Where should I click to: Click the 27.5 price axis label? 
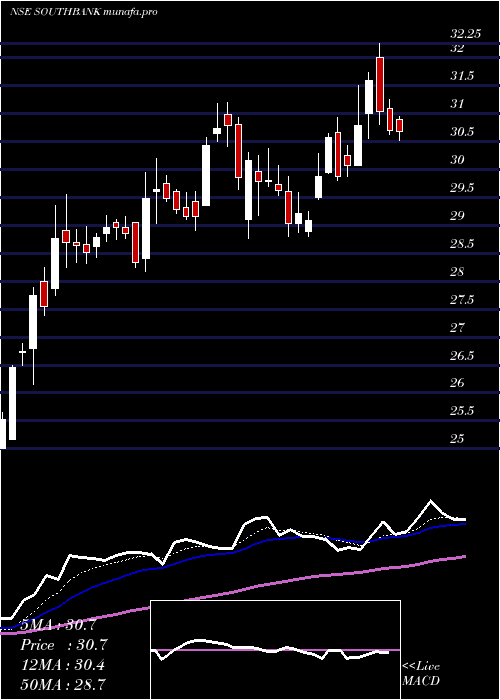[462, 300]
